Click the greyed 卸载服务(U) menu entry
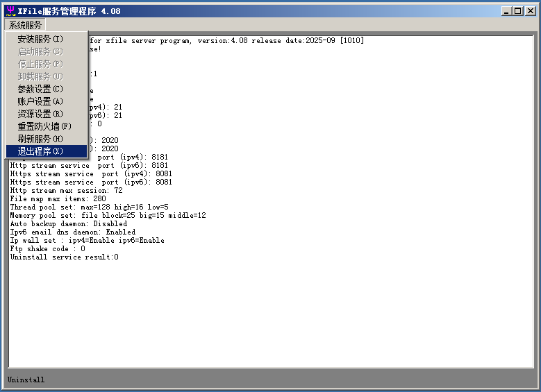Viewport: 541px width, 392px height. pyautogui.click(x=40, y=76)
